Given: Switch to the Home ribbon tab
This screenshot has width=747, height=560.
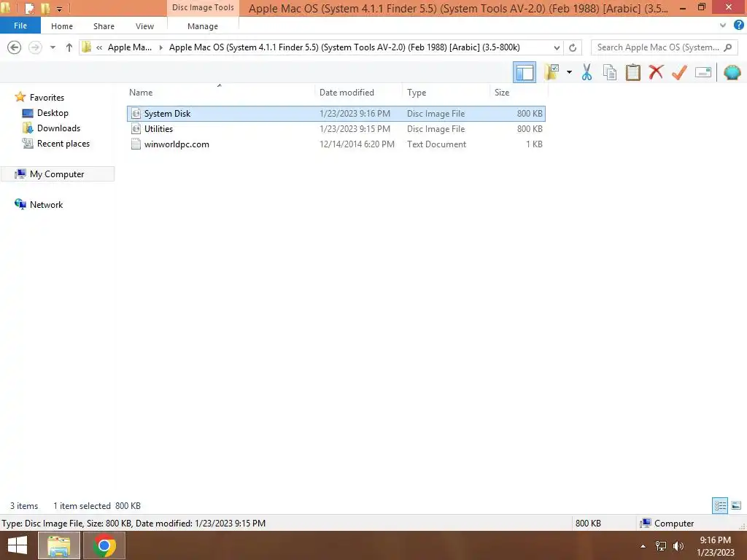Looking at the screenshot, I should point(62,26).
